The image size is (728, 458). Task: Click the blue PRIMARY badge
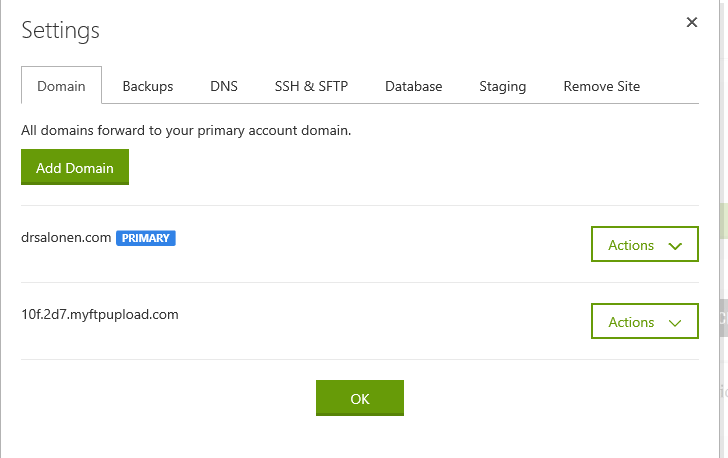pos(146,238)
